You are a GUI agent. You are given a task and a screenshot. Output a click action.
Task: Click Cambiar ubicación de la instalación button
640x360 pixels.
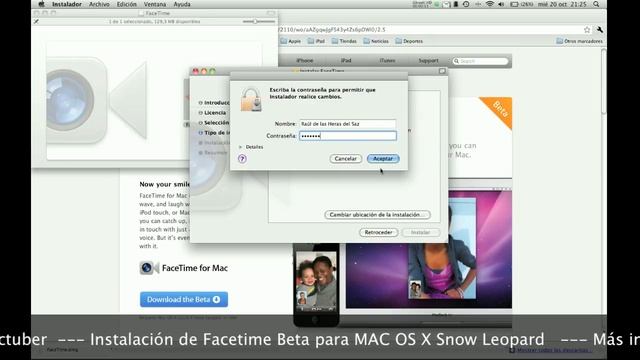point(378,215)
